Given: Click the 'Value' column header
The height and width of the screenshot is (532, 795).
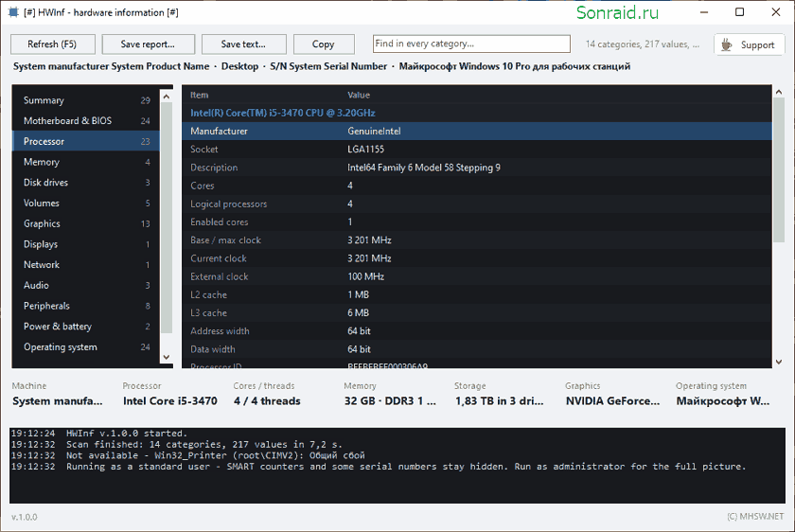Looking at the screenshot, I should [x=359, y=95].
